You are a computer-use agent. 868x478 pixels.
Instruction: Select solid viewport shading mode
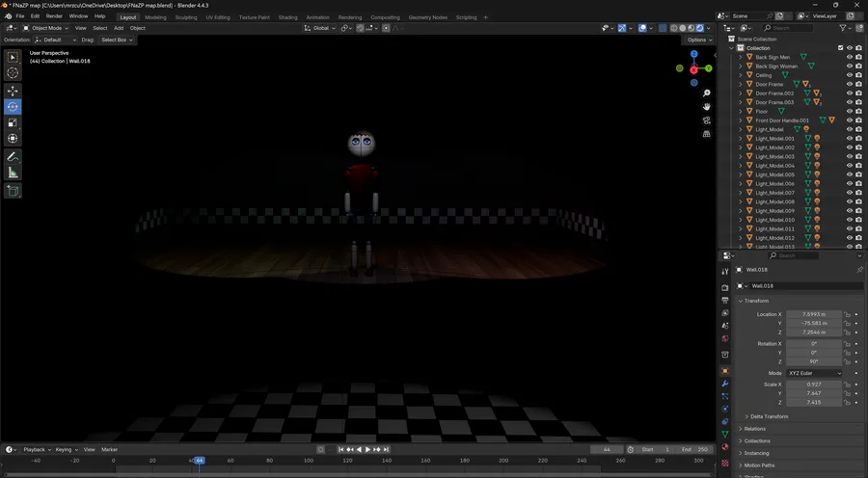tap(683, 28)
